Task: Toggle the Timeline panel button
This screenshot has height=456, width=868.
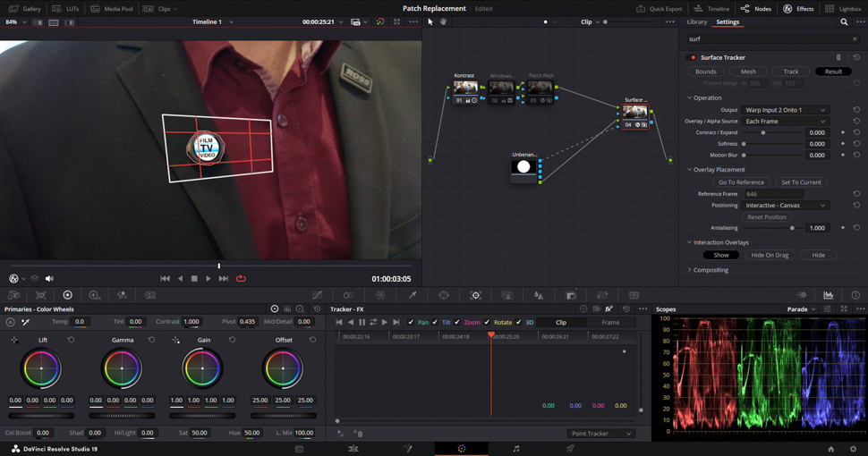Action: coord(711,9)
